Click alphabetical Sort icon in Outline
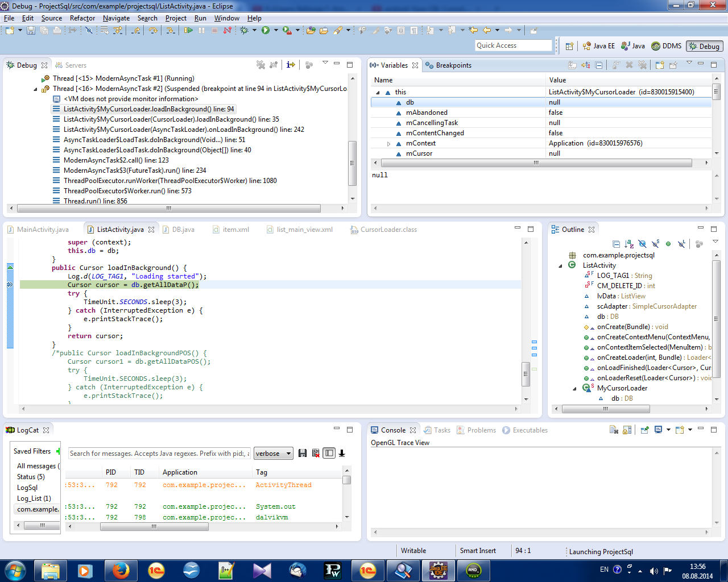This screenshot has height=582, width=728. click(x=629, y=244)
